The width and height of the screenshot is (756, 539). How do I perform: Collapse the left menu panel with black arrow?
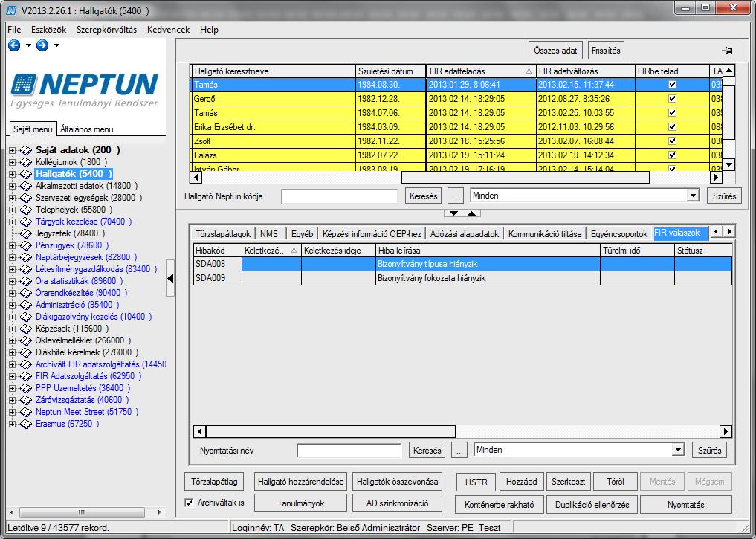pyautogui.click(x=170, y=278)
